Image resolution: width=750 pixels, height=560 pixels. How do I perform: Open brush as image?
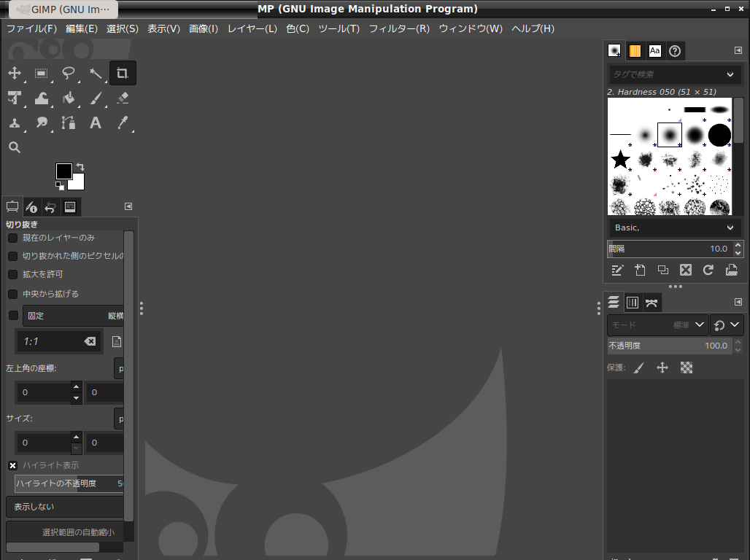(731, 271)
